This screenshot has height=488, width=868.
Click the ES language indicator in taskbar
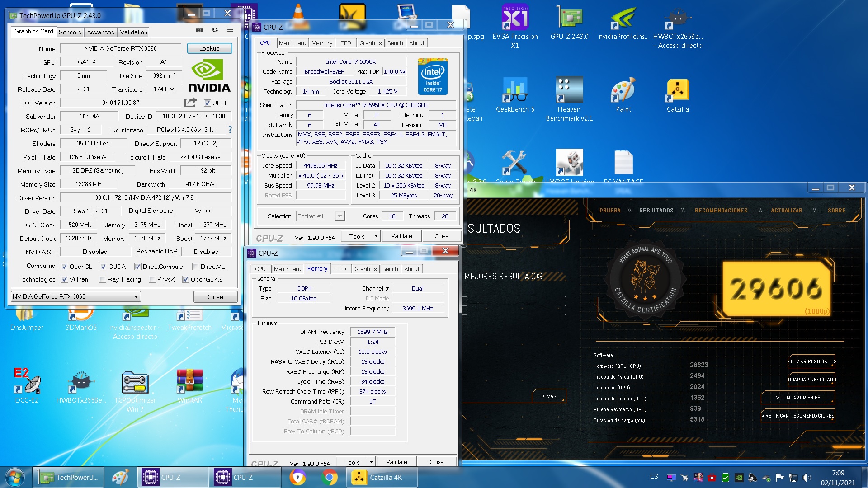tap(654, 477)
